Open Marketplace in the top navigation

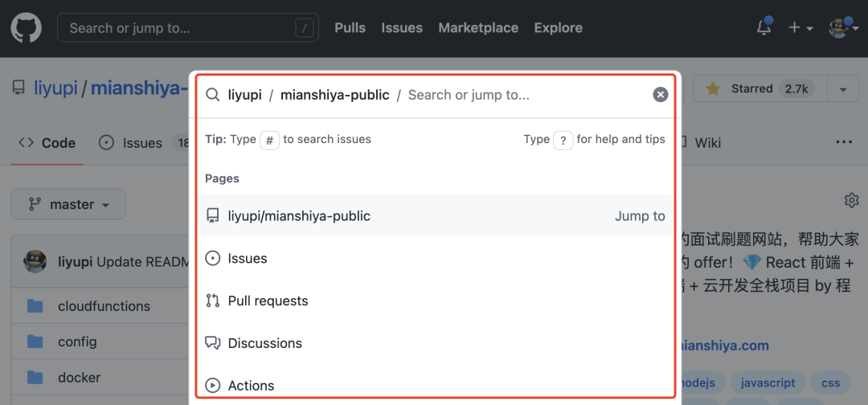tap(478, 27)
